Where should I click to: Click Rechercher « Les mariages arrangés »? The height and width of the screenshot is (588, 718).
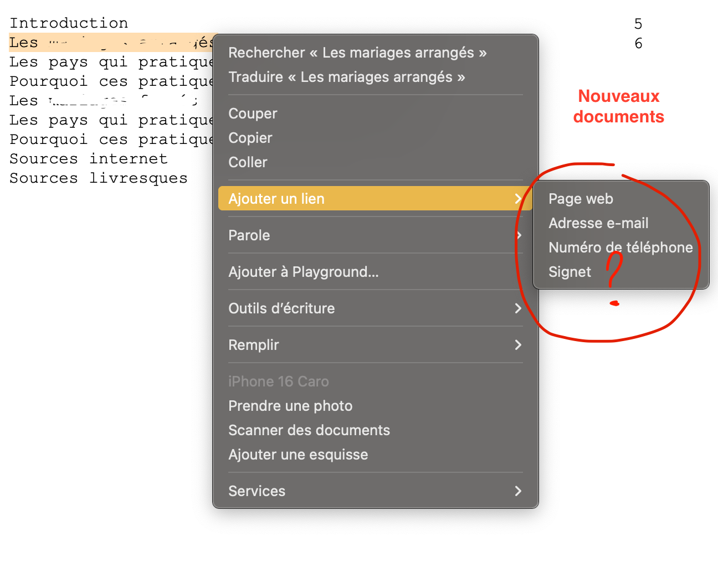(357, 53)
